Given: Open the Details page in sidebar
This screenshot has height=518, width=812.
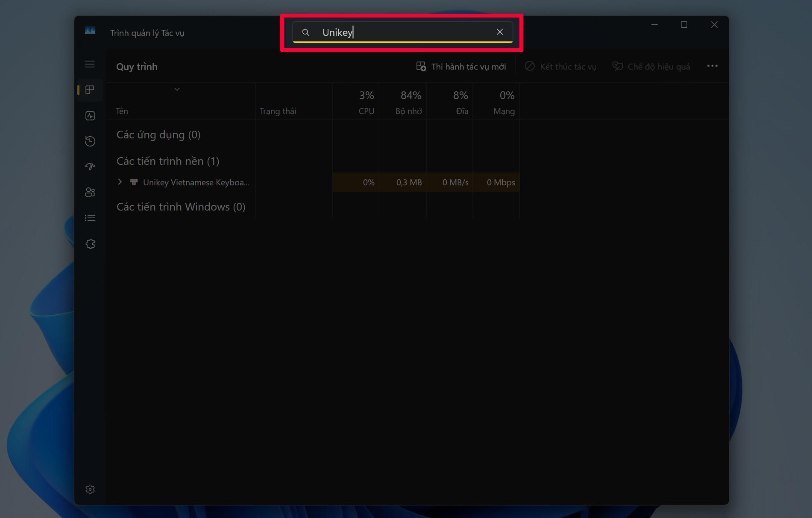Looking at the screenshot, I should [90, 218].
